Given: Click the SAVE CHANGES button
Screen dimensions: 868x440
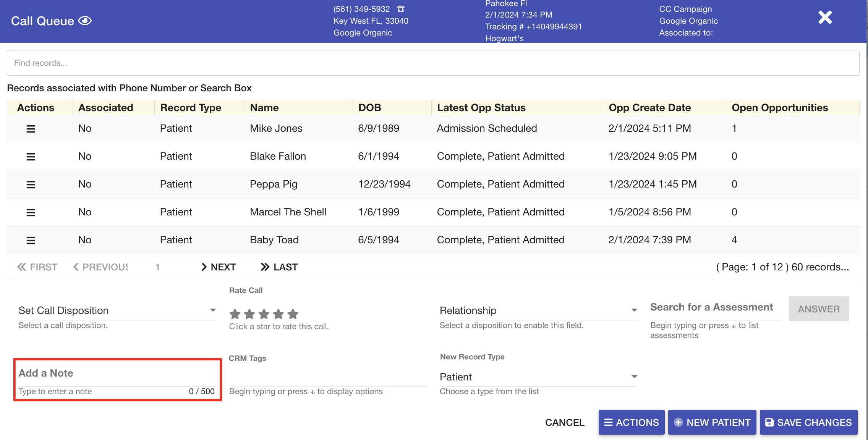Looking at the screenshot, I should pos(808,422).
